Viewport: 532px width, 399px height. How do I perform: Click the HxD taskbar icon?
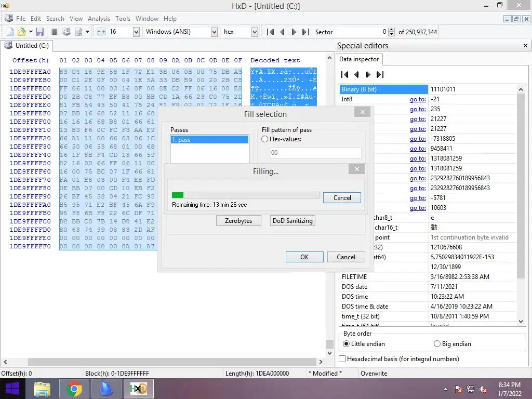(x=139, y=389)
